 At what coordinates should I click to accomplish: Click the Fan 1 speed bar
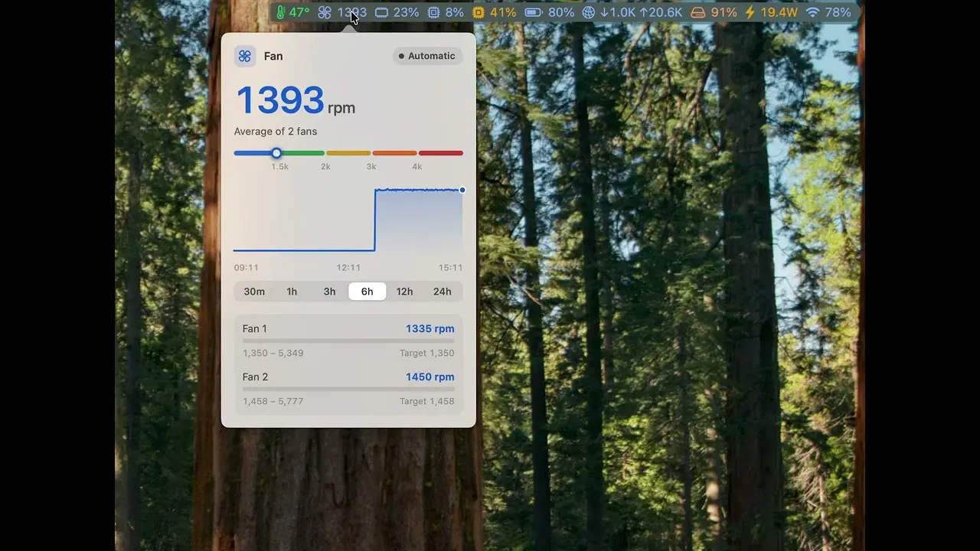coord(348,341)
